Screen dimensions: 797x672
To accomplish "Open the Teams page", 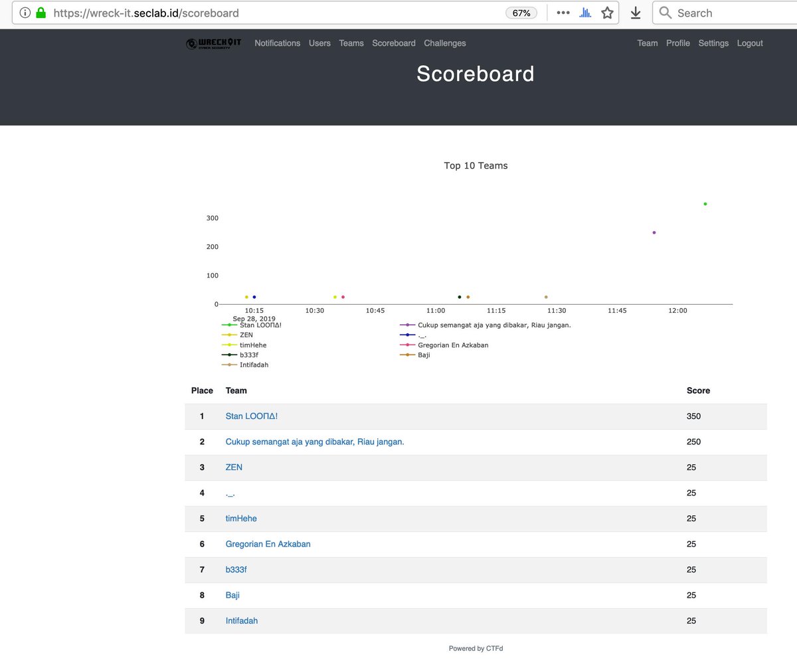I will click(351, 43).
